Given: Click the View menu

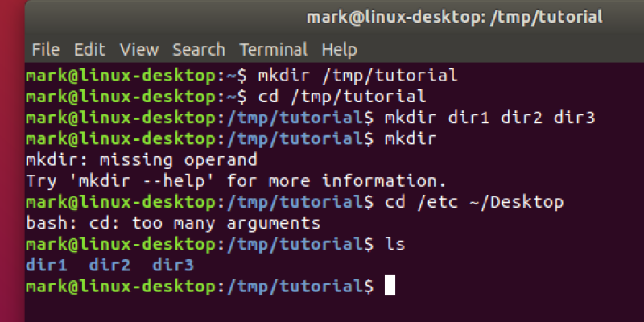Looking at the screenshot, I should tap(138, 49).
